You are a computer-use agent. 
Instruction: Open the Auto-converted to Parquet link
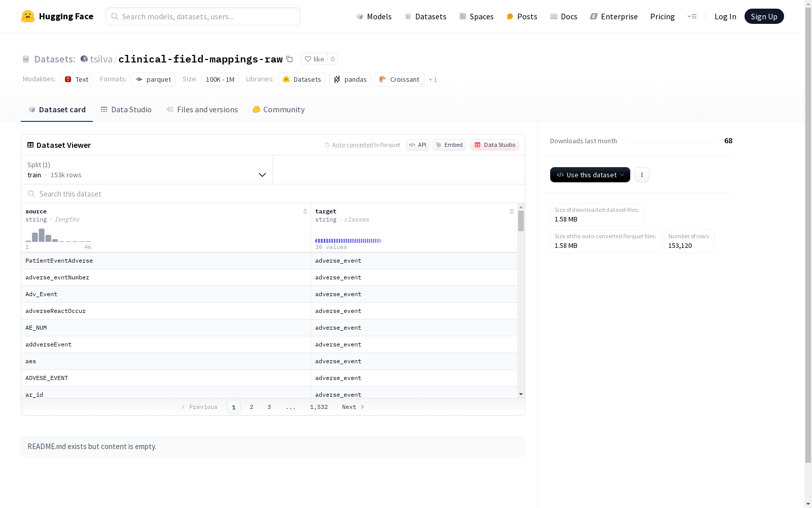tap(366, 145)
